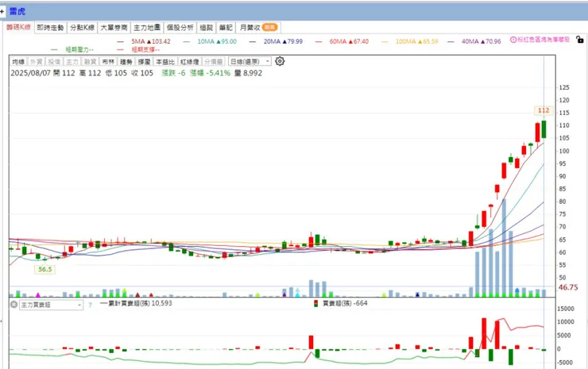Toggle the 主力 overlay button
The width and height of the screenshot is (588, 369).
point(72,61)
